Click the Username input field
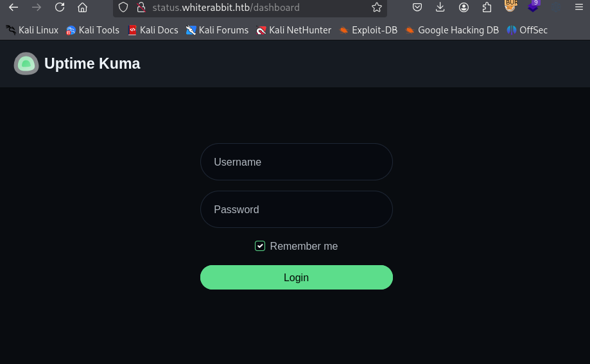Image resolution: width=590 pixels, height=364 pixels. point(296,162)
